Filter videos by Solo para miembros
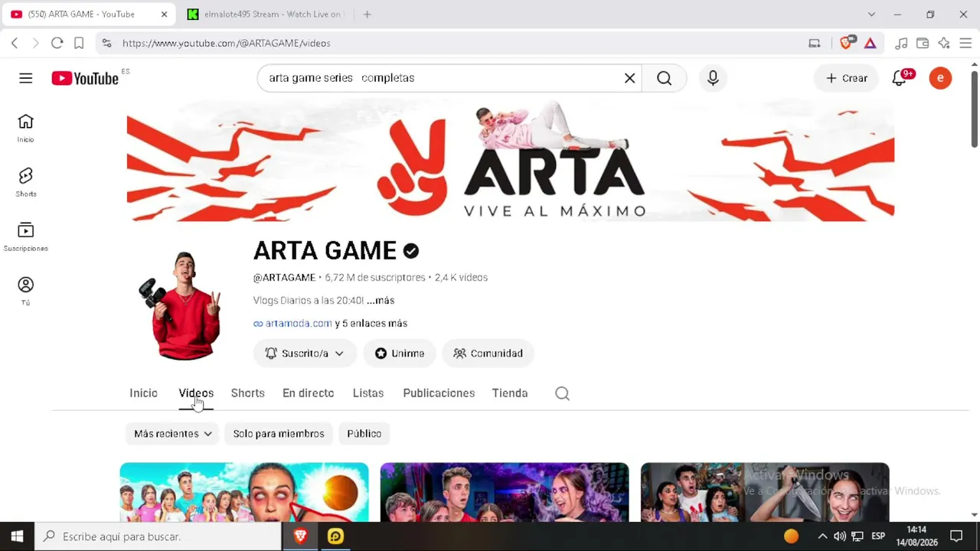Image resolution: width=980 pixels, height=551 pixels. coord(279,434)
